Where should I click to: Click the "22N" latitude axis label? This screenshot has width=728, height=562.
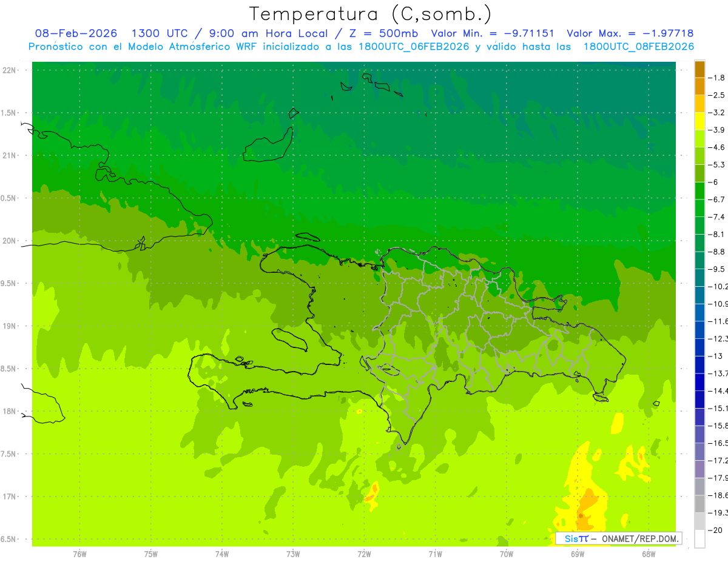point(9,70)
